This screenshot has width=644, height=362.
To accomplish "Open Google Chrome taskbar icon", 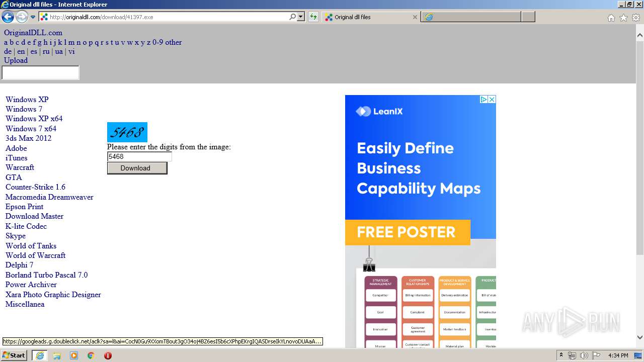I will coord(91,355).
